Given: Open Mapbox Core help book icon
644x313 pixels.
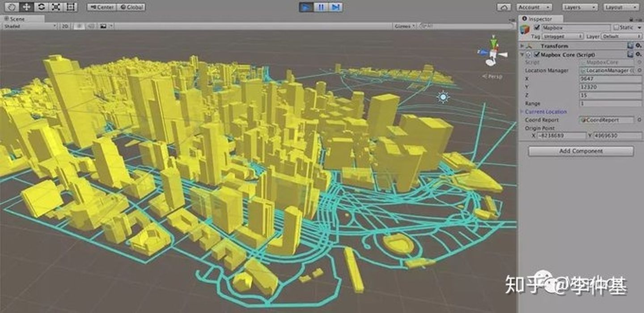Looking at the screenshot, I should (630, 54).
